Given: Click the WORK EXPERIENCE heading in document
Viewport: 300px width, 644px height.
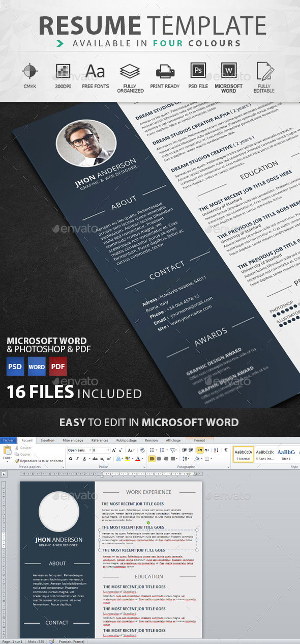Looking at the screenshot, I should (148, 492).
